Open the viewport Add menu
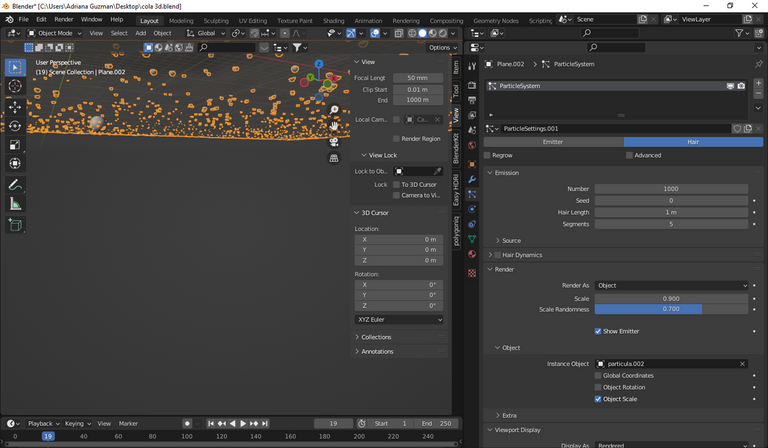This screenshot has width=768, height=448. point(141,33)
